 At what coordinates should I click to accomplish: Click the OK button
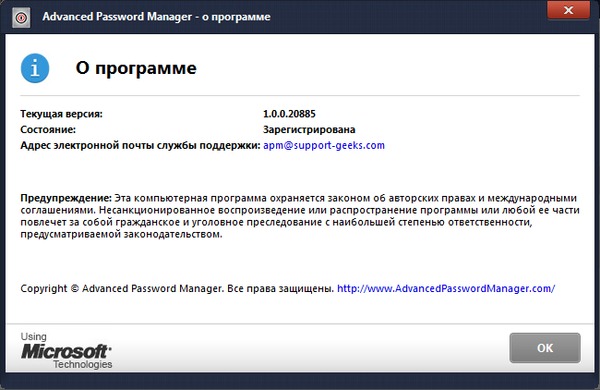tap(545, 348)
